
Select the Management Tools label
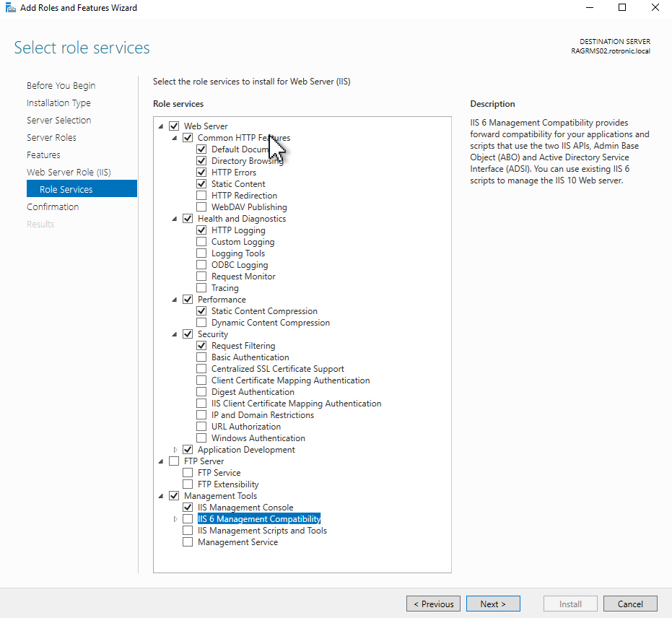pyautogui.click(x=220, y=496)
